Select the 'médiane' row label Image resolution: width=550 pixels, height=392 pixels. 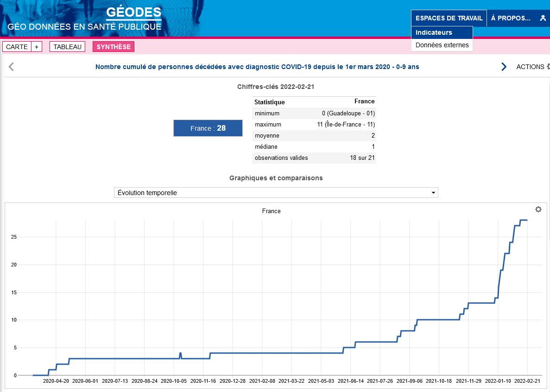coord(266,146)
